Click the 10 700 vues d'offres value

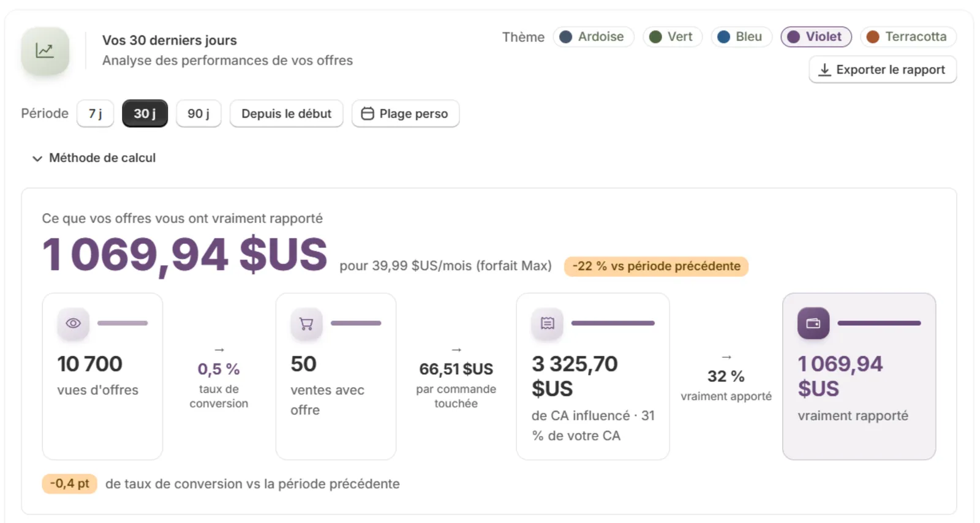click(90, 364)
